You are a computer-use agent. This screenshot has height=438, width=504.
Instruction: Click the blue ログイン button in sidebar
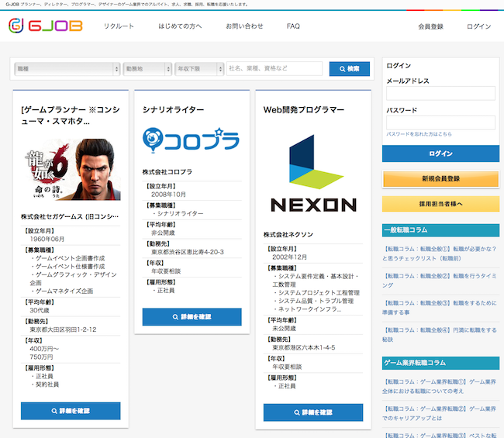click(440, 153)
